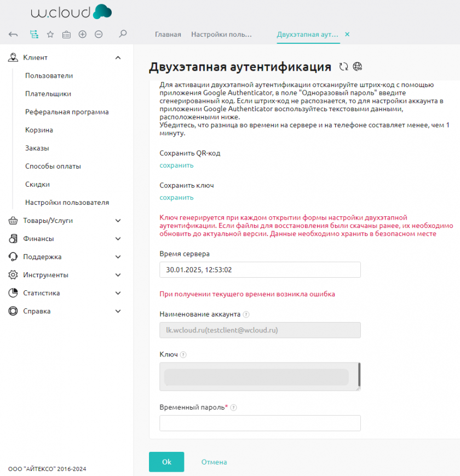Screen dimensions: 460x476
Task: Click сохранить link under Сохранить QR-код
Action: (x=176, y=165)
